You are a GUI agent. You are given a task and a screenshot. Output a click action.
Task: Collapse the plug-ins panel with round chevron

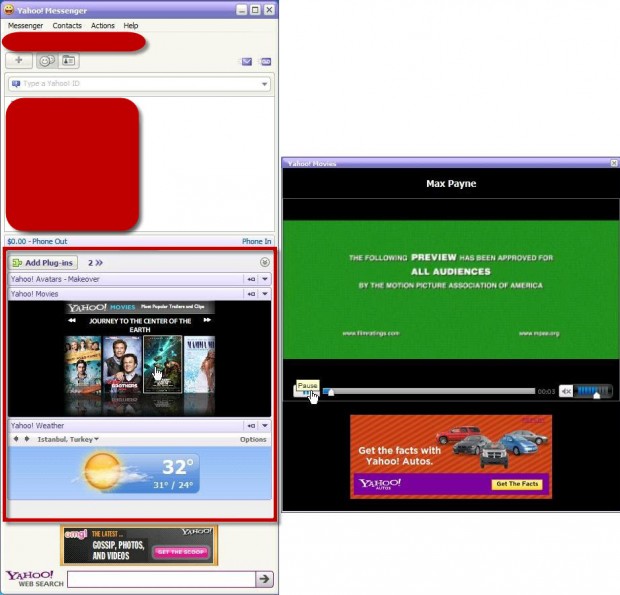265,263
